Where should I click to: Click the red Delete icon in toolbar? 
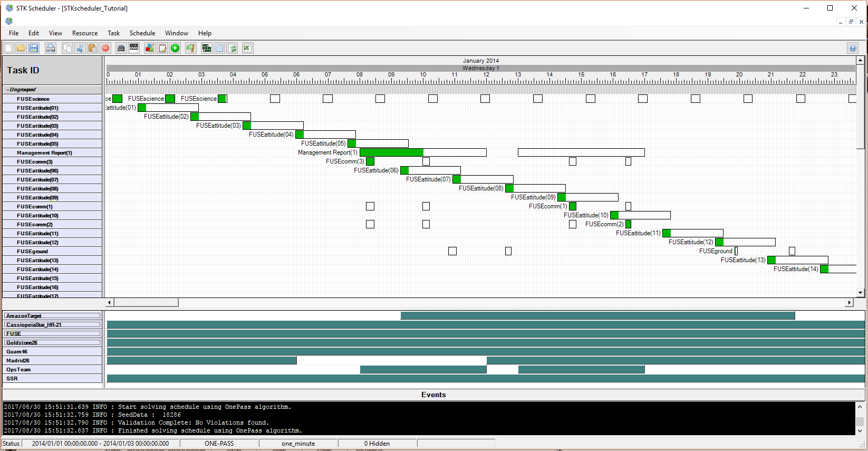click(x=105, y=48)
